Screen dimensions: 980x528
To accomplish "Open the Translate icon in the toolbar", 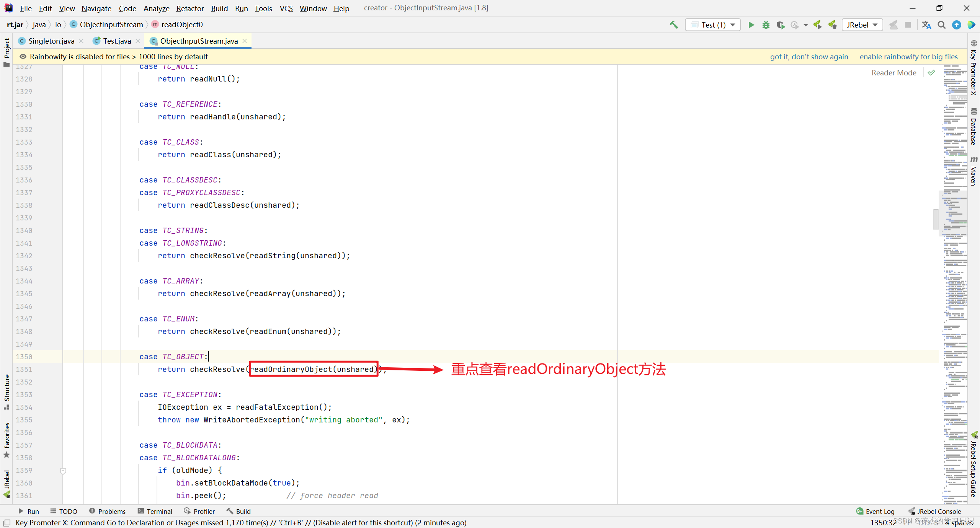I will [926, 25].
